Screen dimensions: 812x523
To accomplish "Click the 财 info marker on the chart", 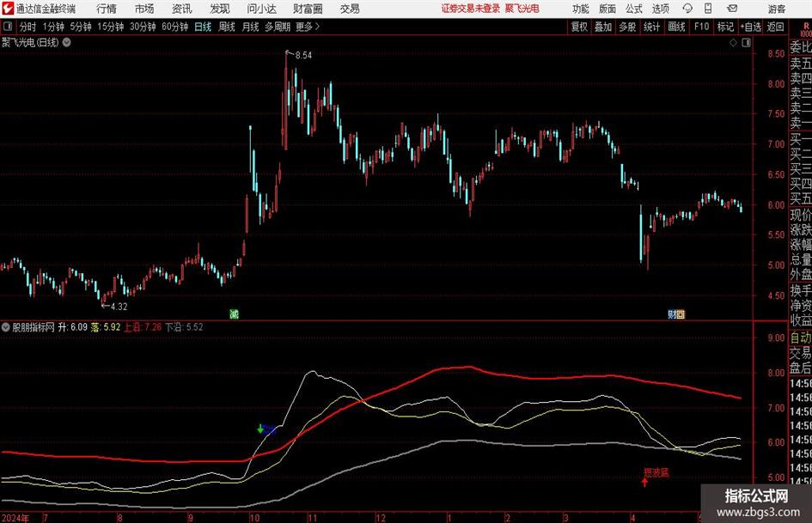I will pyautogui.click(x=672, y=313).
